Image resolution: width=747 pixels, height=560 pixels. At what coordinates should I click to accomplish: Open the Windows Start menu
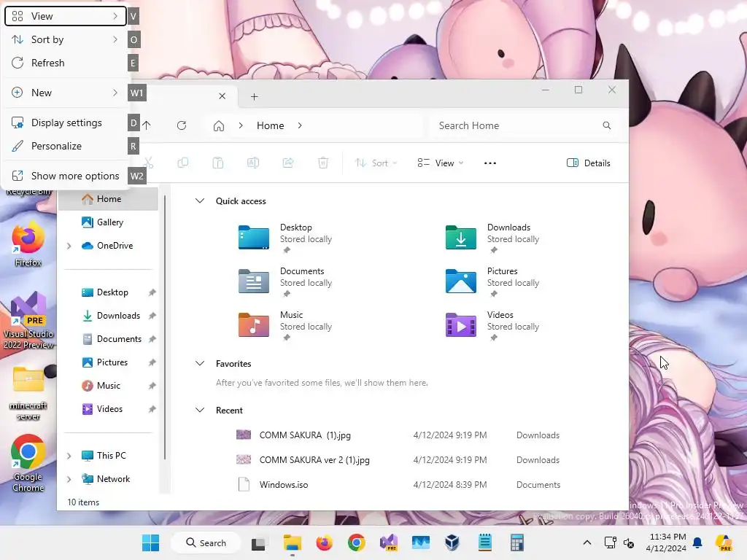point(150,542)
